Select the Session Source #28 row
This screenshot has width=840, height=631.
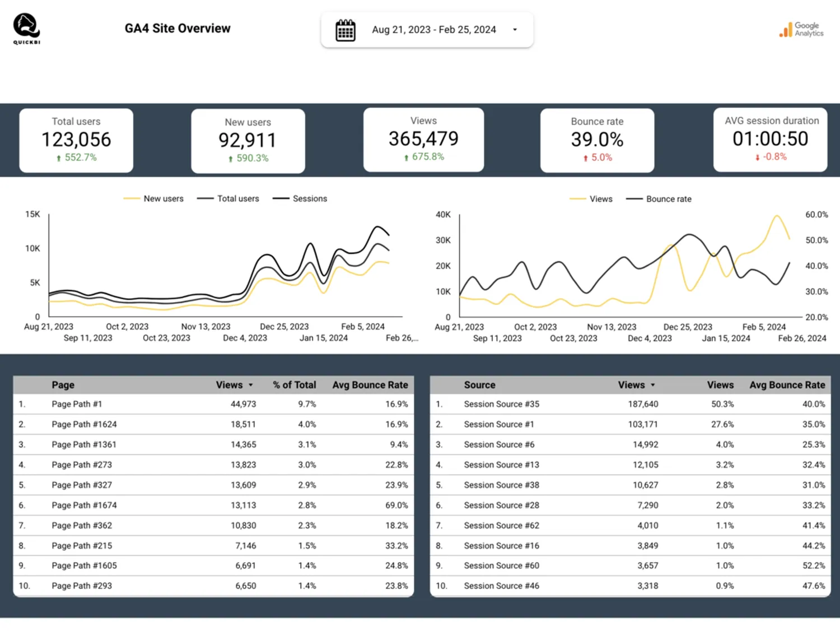point(631,505)
